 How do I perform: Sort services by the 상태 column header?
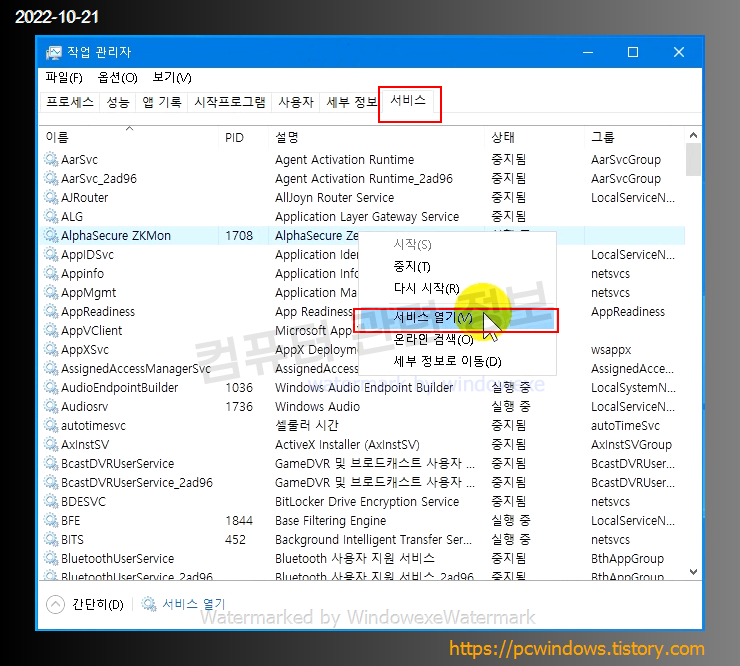point(535,137)
